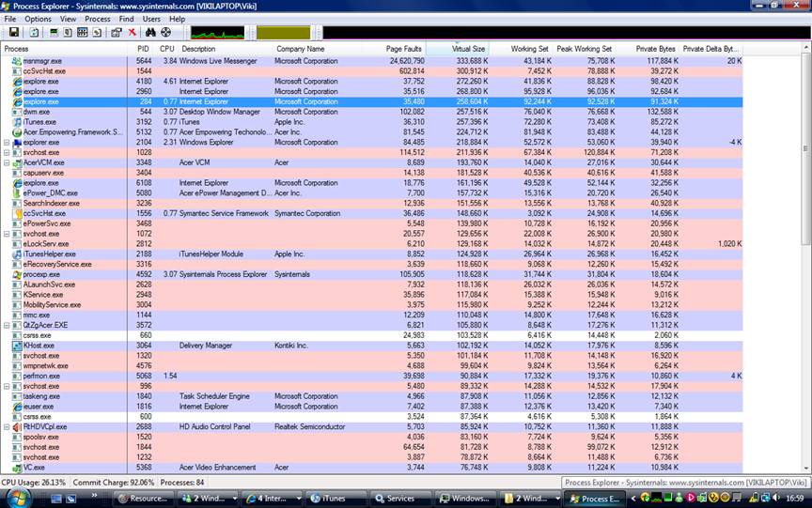812x508 pixels.
Task: Open the View menu
Action: pyautogui.click(x=68, y=19)
